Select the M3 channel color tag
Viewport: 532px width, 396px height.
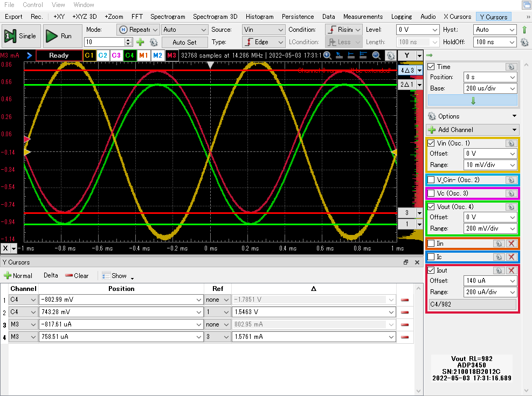(x=171, y=55)
